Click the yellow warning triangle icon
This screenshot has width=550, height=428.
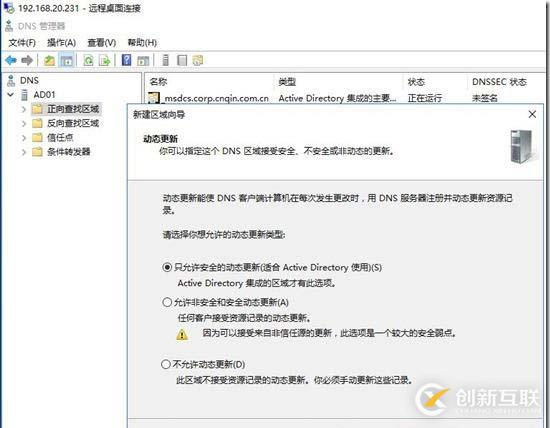pyautogui.click(x=182, y=335)
